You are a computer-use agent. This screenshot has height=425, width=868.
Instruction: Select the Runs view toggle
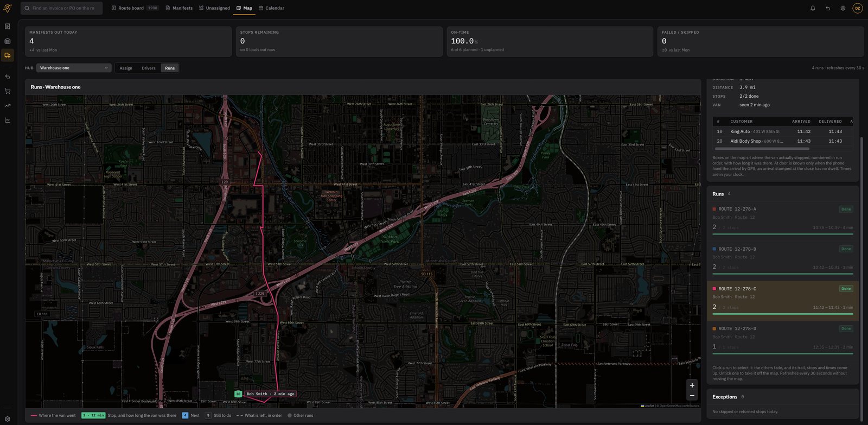coord(170,68)
